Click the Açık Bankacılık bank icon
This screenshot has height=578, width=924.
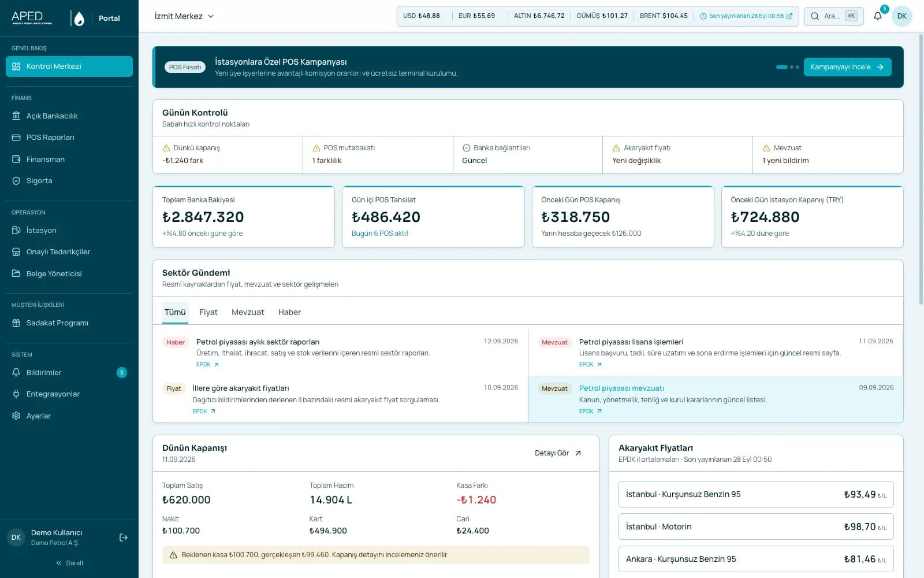[16, 116]
